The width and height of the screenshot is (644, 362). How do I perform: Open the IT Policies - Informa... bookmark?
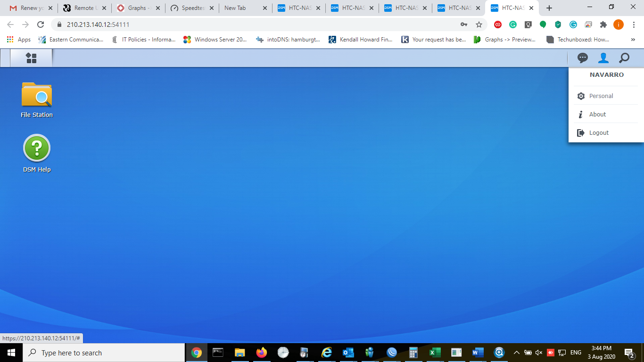pos(144,40)
